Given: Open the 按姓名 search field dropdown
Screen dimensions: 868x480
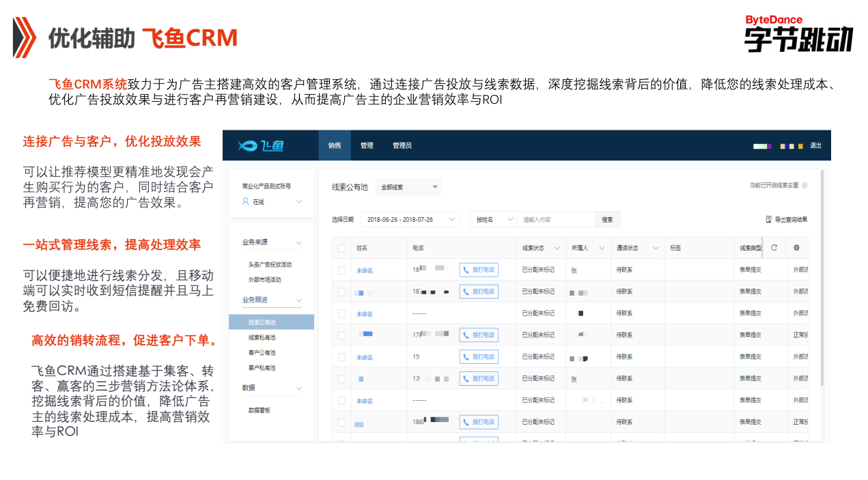Looking at the screenshot, I should pyautogui.click(x=493, y=218).
